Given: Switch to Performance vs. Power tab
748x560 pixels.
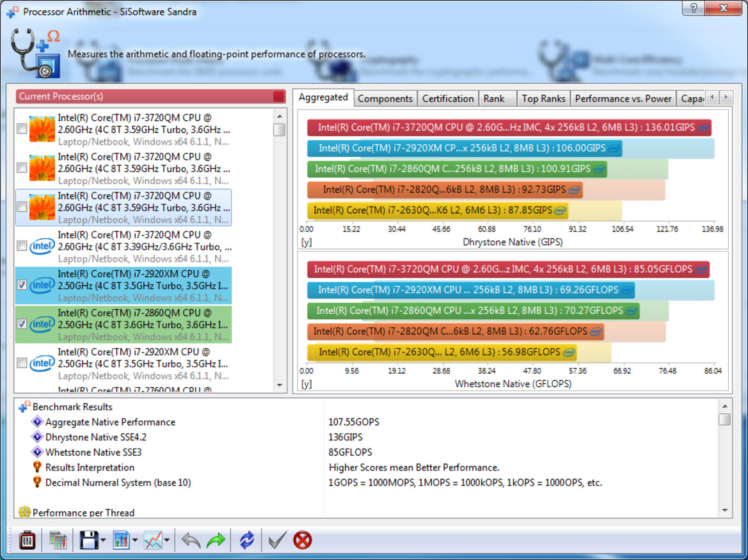Looking at the screenshot, I should 623,99.
